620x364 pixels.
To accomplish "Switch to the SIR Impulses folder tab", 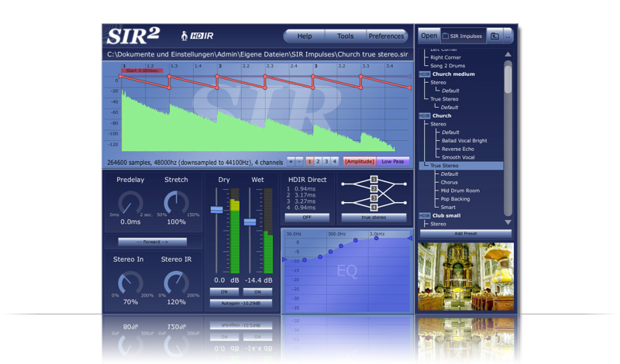I will (463, 36).
